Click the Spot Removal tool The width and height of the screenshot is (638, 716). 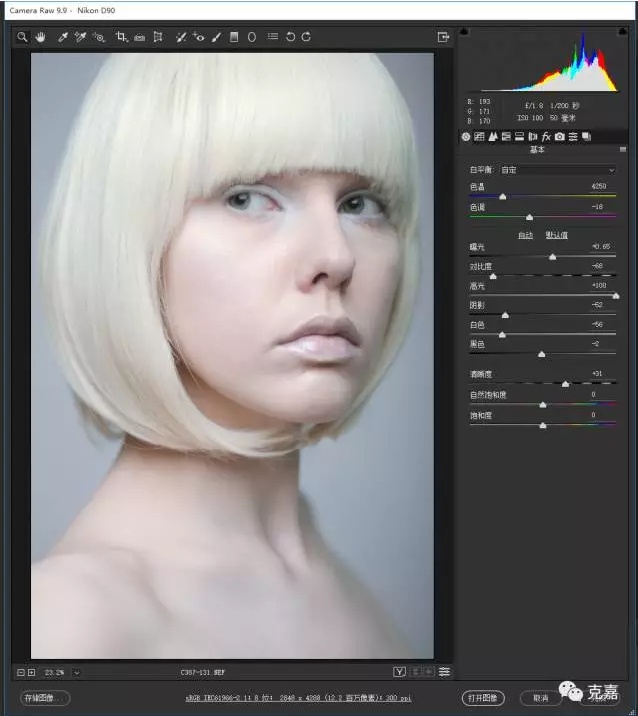pos(181,37)
